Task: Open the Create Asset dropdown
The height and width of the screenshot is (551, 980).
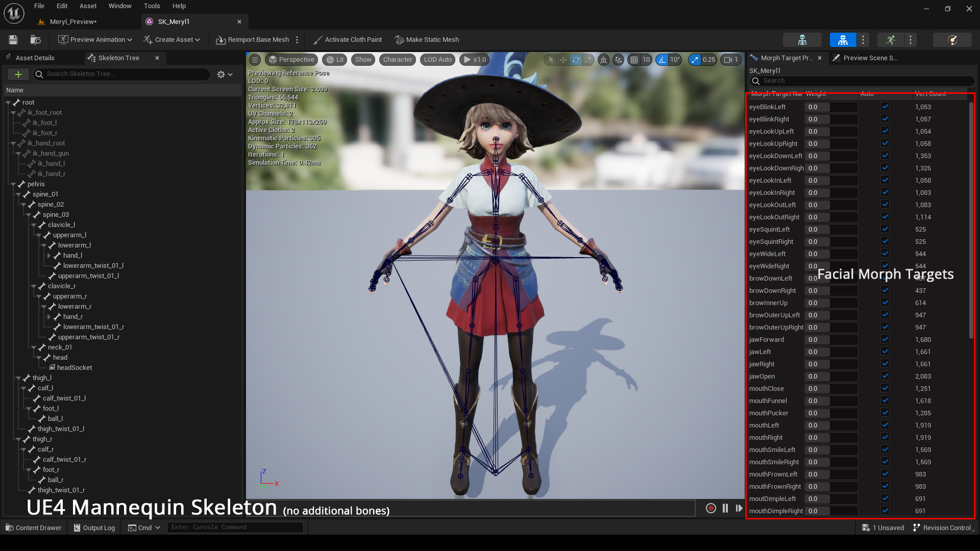Action: click(x=172, y=40)
